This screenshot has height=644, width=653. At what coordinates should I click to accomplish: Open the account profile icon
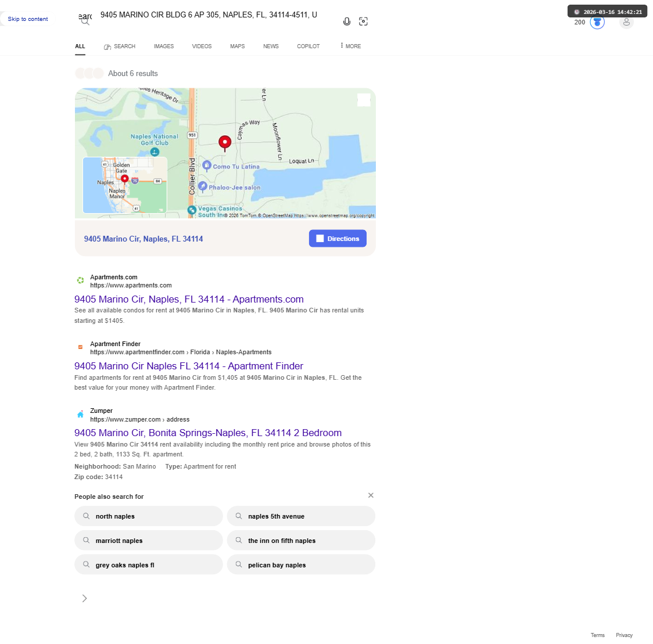click(626, 21)
